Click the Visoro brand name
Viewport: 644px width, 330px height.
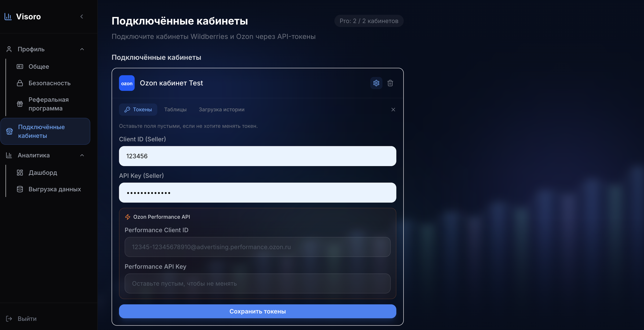28,17
